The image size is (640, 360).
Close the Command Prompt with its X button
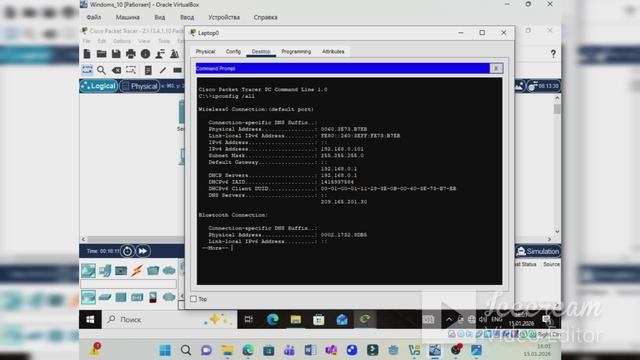[x=496, y=69]
